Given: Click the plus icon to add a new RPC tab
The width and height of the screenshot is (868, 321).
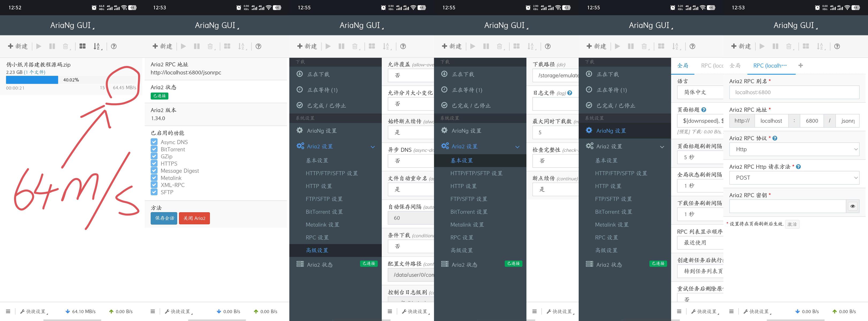Looking at the screenshot, I should 800,66.
